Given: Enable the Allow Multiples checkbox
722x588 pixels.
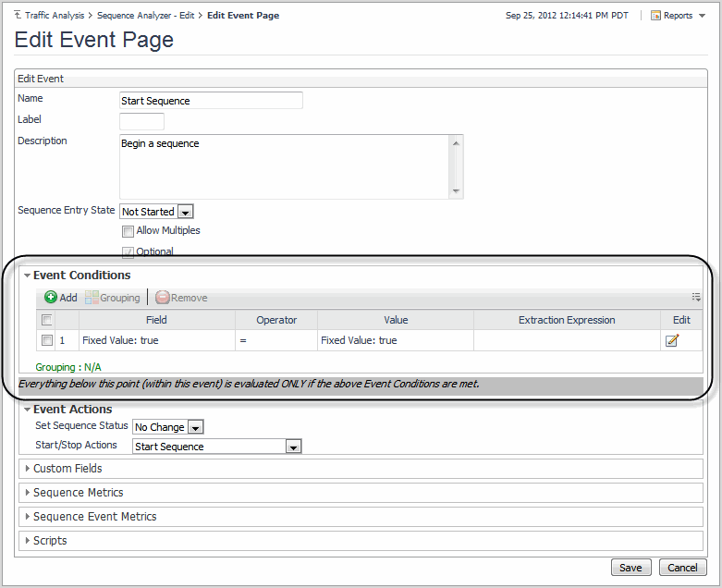Looking at the screenshot, I should pos(128,231).
